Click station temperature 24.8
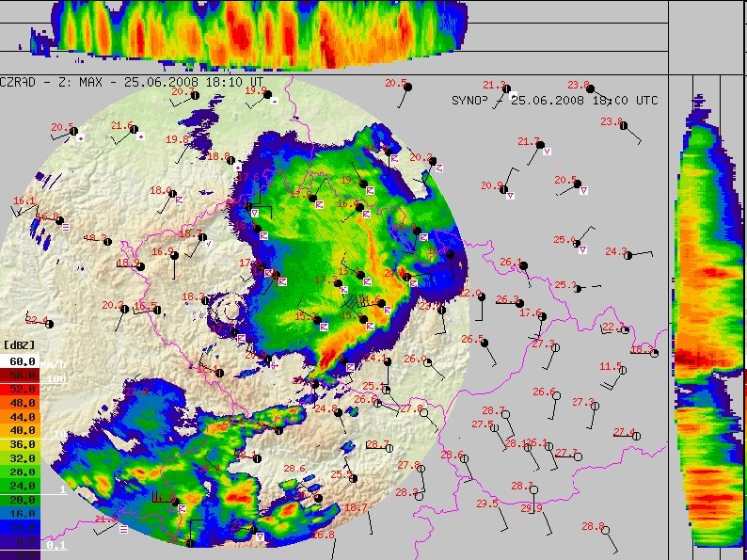Screen dimensions: 747x560 [x=326, y=408]
